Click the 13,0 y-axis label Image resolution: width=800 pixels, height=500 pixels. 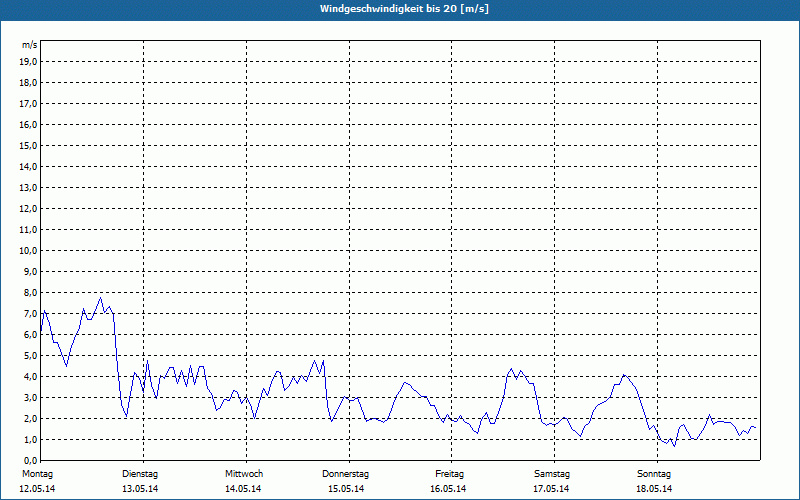[x=28, y=188]
